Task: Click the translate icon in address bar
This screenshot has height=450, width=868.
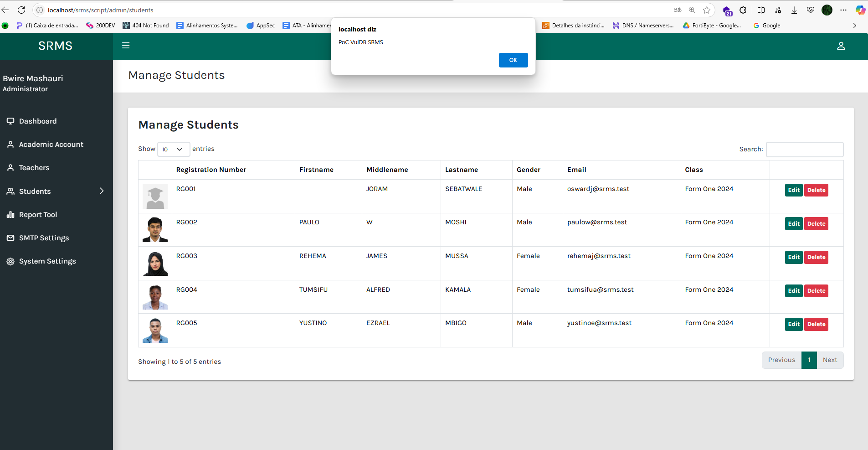Action: point(678,10)
